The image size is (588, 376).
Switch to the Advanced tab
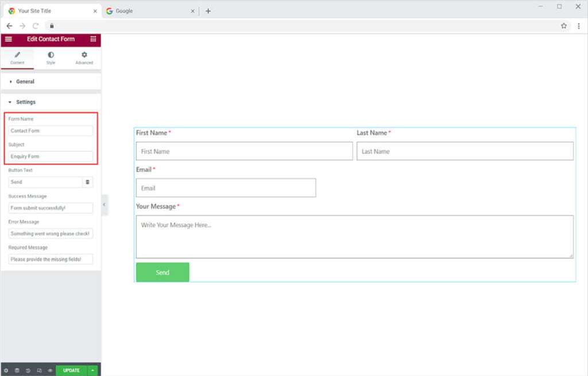(84, 58)
